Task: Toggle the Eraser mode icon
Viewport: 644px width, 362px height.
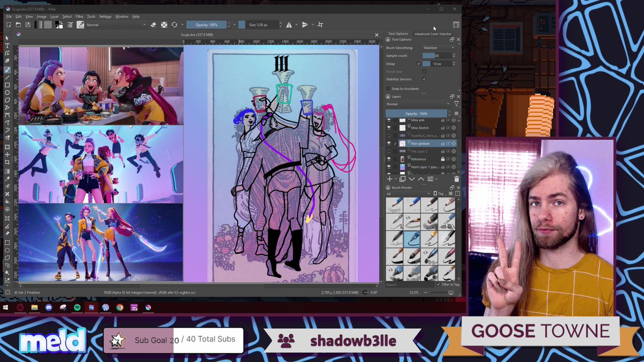Action: (x=155, y=25)
